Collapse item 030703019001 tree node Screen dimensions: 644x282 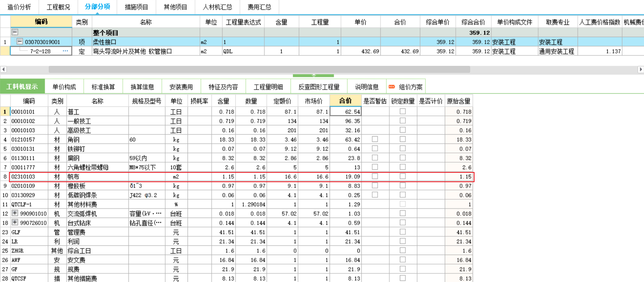pyautogui.click(x=20, y=41)
